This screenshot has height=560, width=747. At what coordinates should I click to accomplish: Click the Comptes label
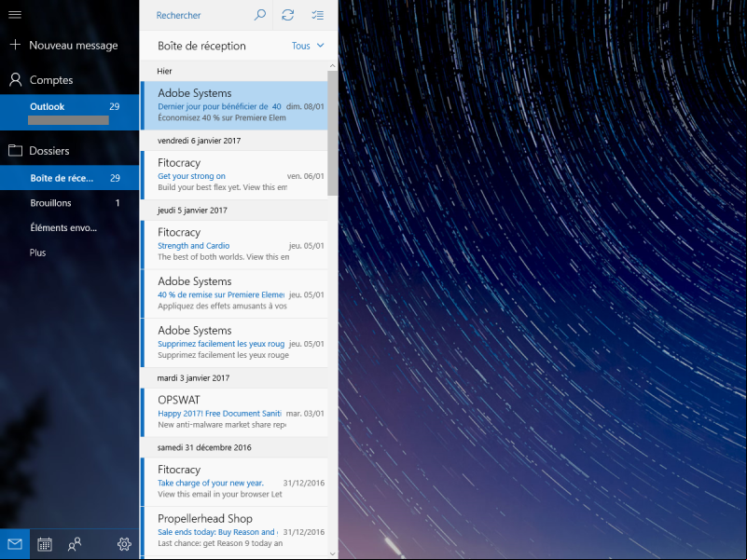51,80
